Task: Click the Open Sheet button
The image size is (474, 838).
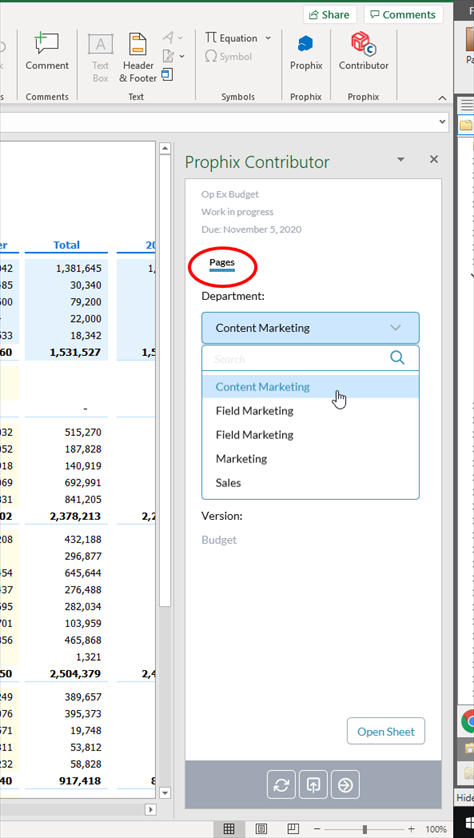Action: [x=386, y=731]
